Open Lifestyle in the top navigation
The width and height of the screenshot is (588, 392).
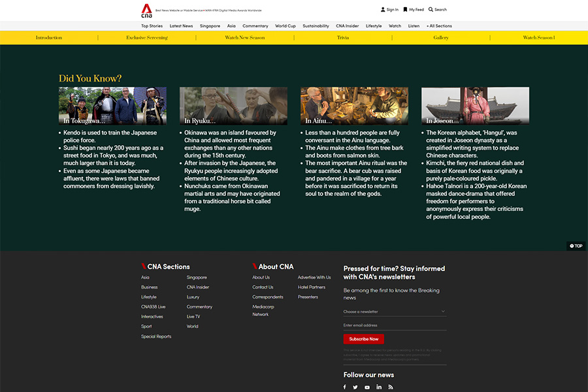374,26
